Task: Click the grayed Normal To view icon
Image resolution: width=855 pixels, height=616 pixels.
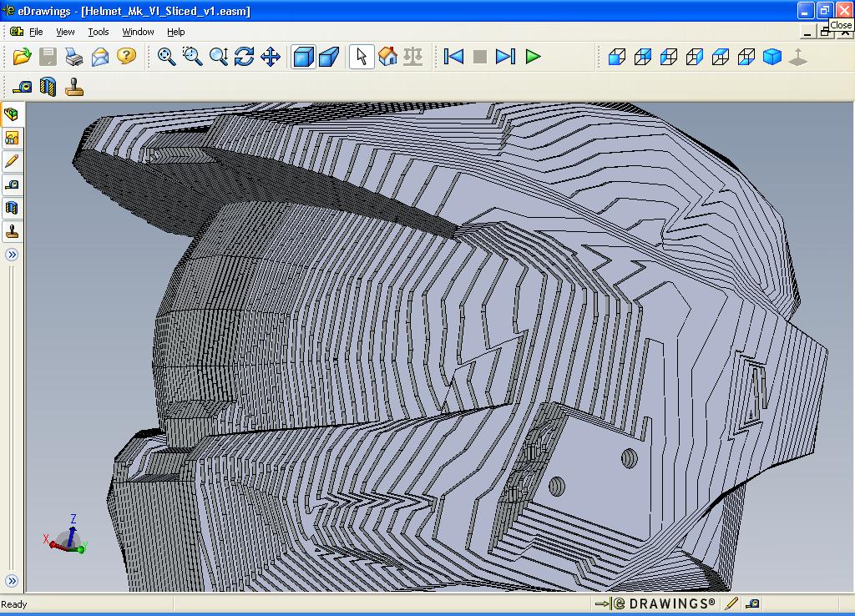Action: [798, 57]
